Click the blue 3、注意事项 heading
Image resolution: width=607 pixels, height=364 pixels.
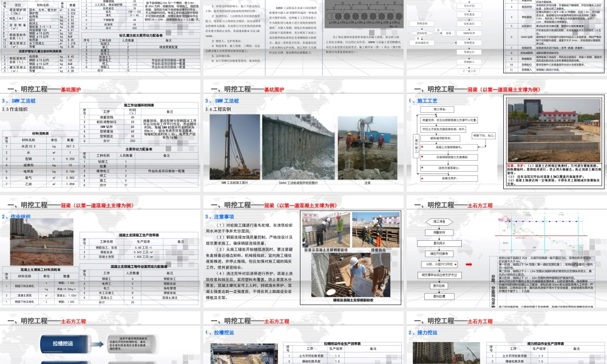tap(220, 217)
